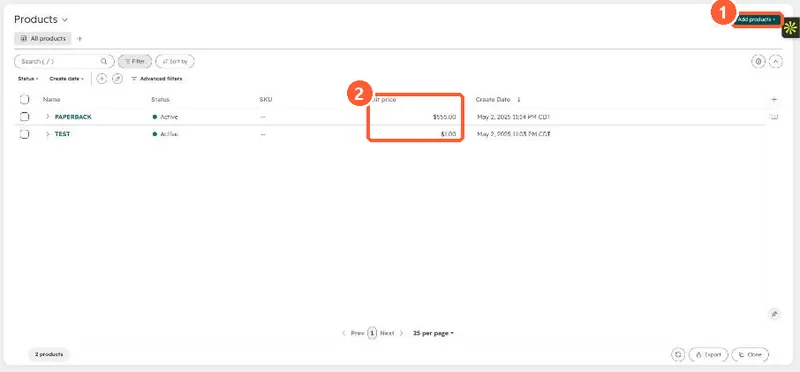Add a quick filter with plus circle icon
The width and height of the screenshot is (800, 372).
pos(102,79)
